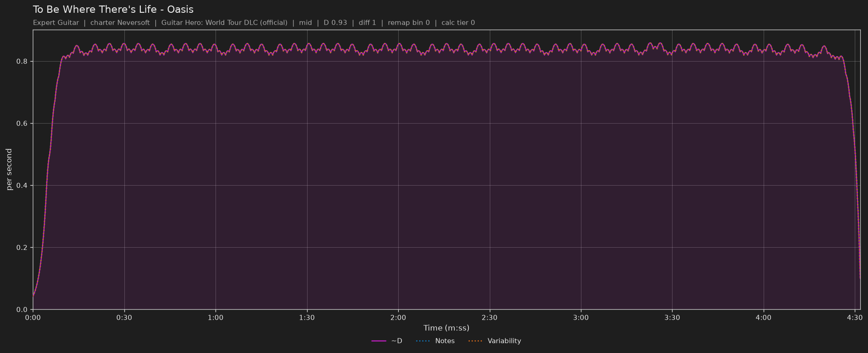The height and width of the screenshot is (353, 868).
Task: Click the 0:30 x-axis tick label
Action: pyautogui.click(x=124, y=317)
